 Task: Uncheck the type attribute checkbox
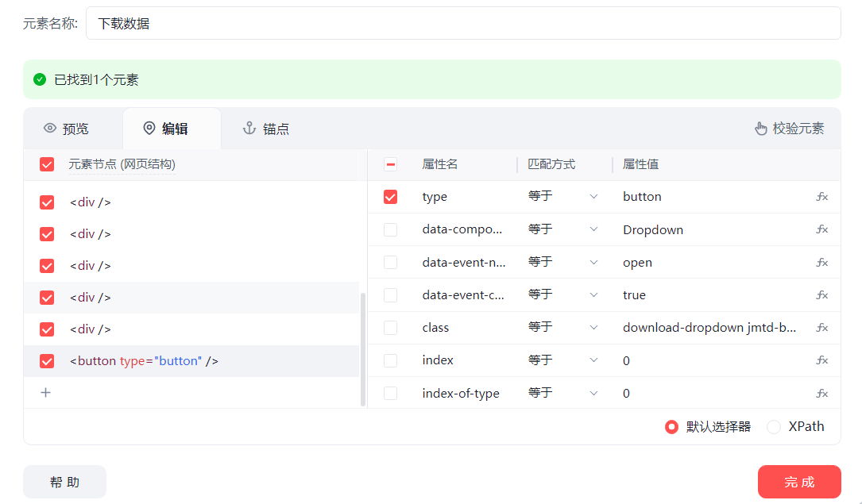point(390,197)
